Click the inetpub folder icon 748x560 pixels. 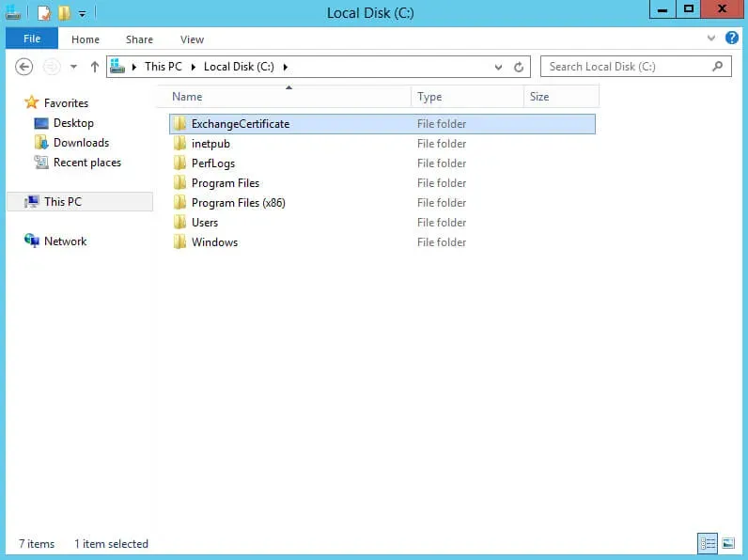click(179, 143)
